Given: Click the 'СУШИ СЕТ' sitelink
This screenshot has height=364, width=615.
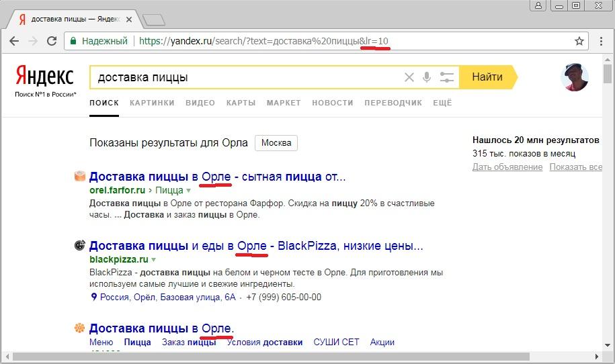Looking at the screenshot, I should click(x=336, y=342).
